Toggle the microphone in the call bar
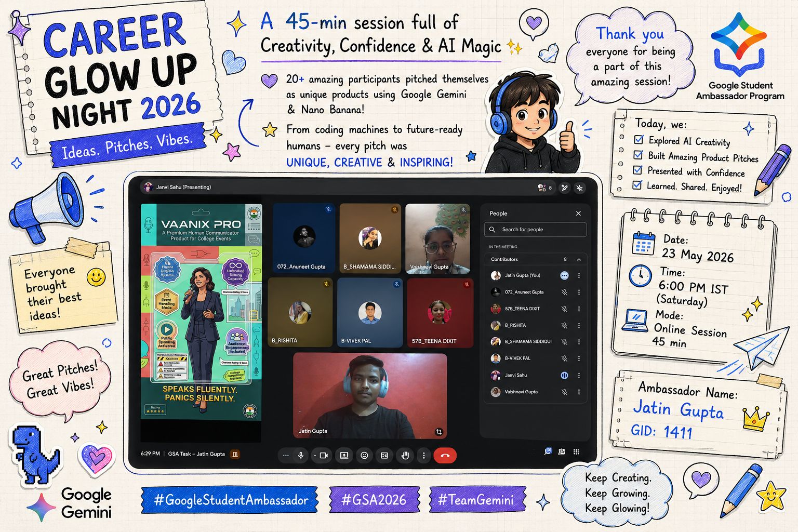This screenshot has width=798, height=532. [300, 456]
